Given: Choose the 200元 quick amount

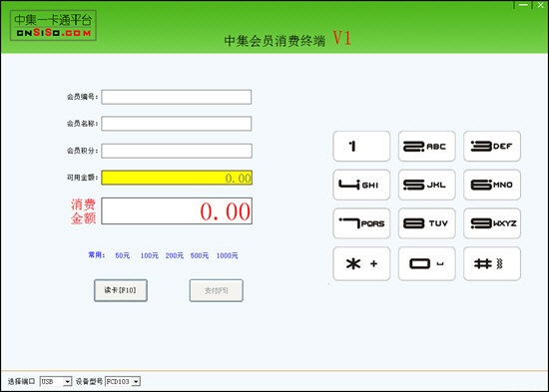Looking at the screenshot, I should pyautogui.click(x=175, y=256).
